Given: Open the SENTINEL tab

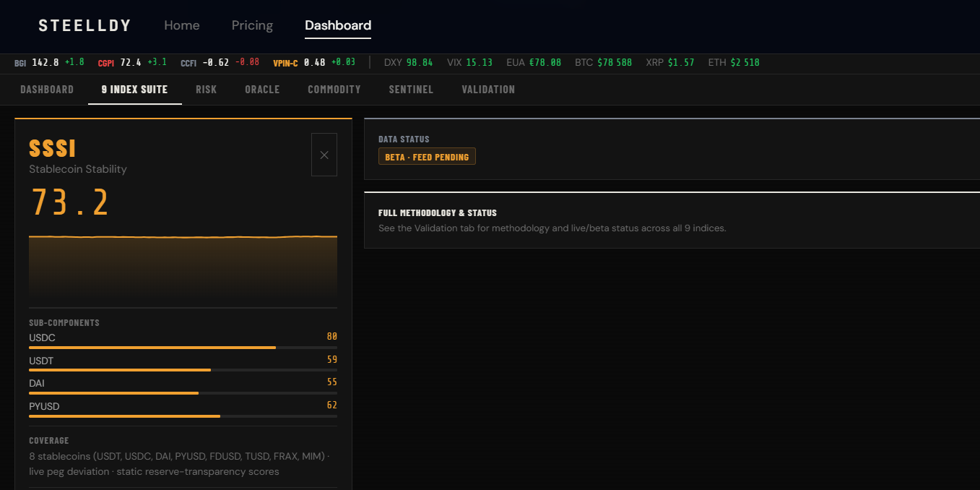Looking at the screenshot, I should [x=411, y=90].
